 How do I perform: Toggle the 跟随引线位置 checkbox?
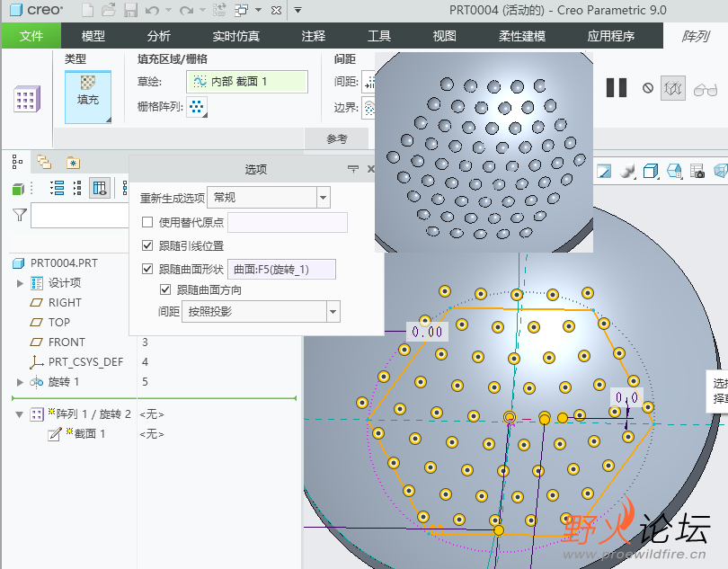147,245
